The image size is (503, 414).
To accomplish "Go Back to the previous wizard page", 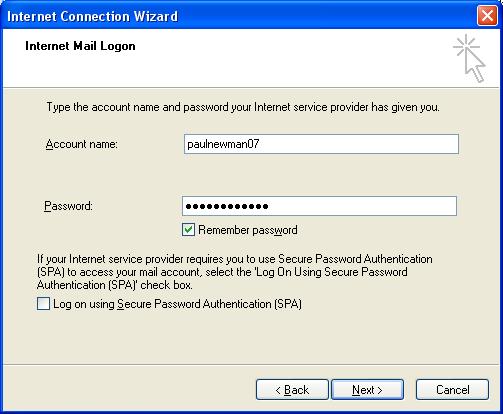I will pos(292,389).
